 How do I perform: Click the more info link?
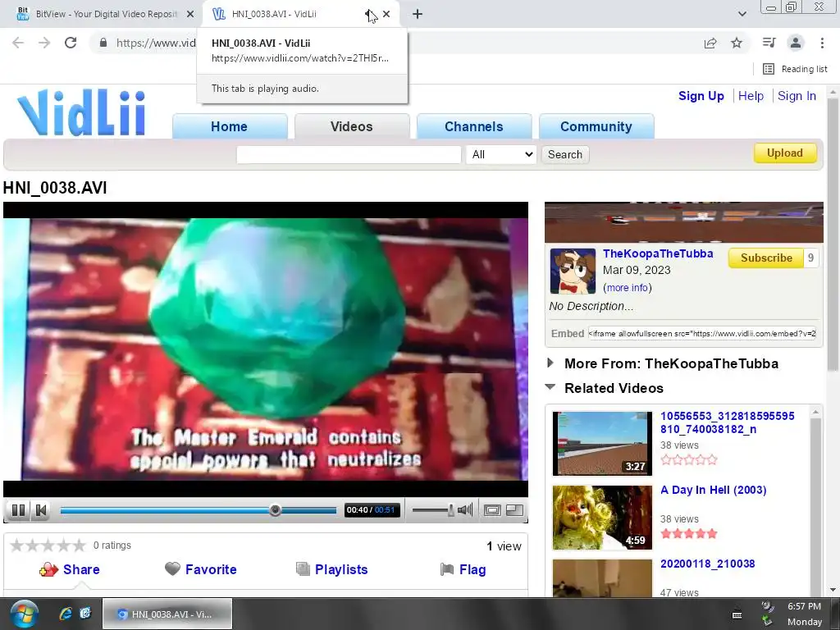click(x=628, y=288)
